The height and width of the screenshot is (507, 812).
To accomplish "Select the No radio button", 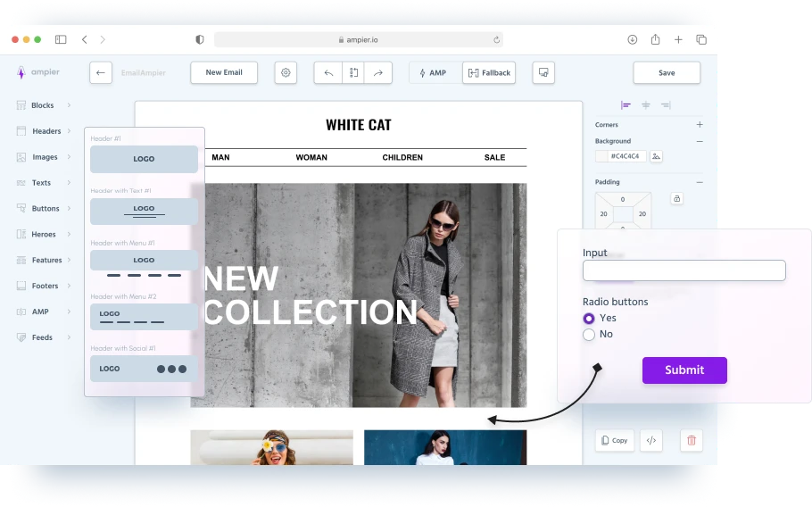I will pyautogui.click(x=589, y=335).
